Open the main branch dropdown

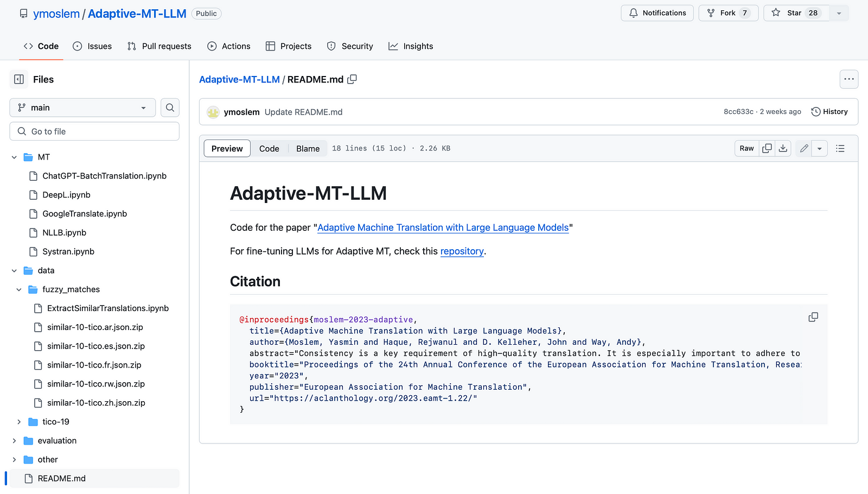click(82, 107)
